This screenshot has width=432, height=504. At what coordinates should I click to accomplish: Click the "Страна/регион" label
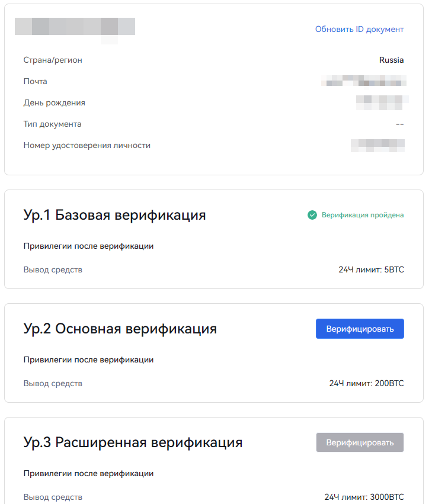(x=53, y=60)
